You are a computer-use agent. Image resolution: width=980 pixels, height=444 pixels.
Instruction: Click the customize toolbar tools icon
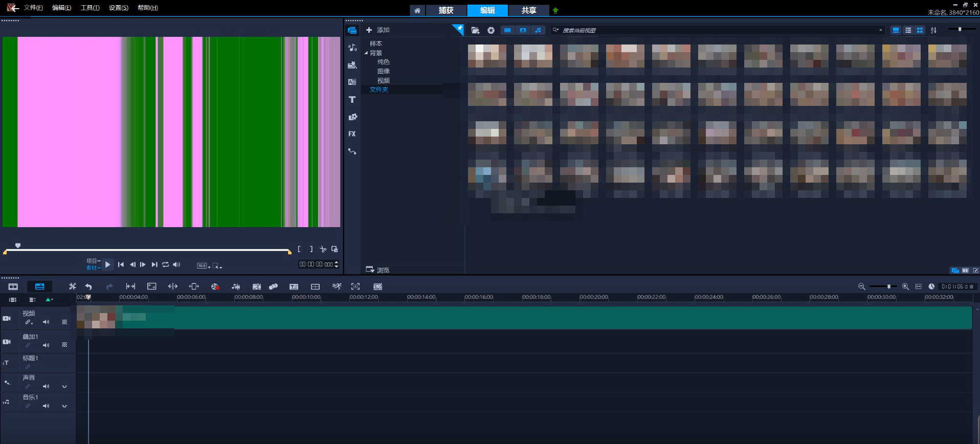click(72, 286)
